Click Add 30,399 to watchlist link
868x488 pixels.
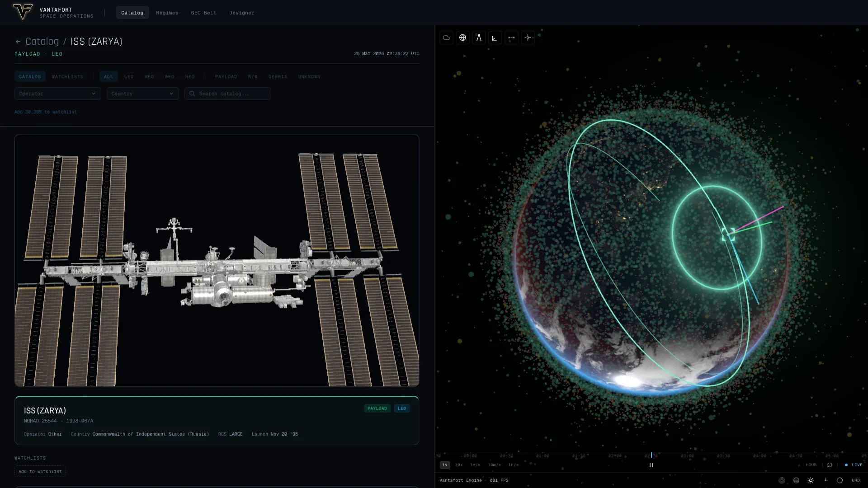click(x=46, y=112)
